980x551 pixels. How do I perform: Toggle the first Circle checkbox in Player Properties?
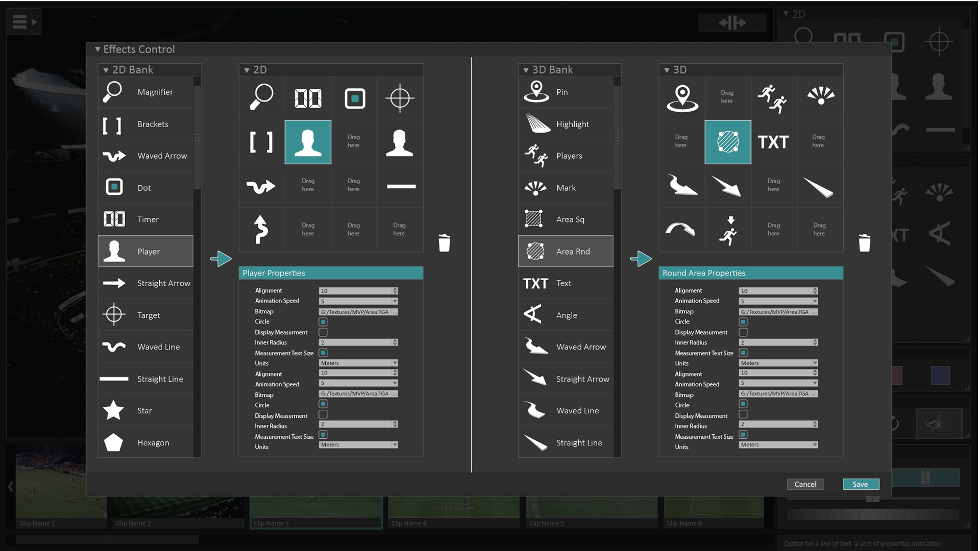323,322
